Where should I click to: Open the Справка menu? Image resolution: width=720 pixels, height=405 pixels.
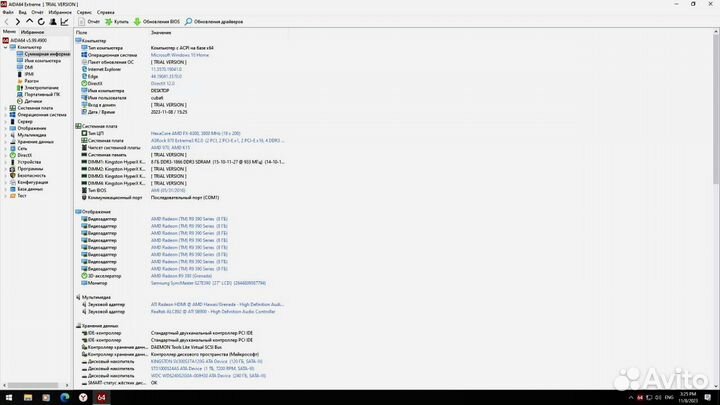pyautogui.click(x=106, y=12)
